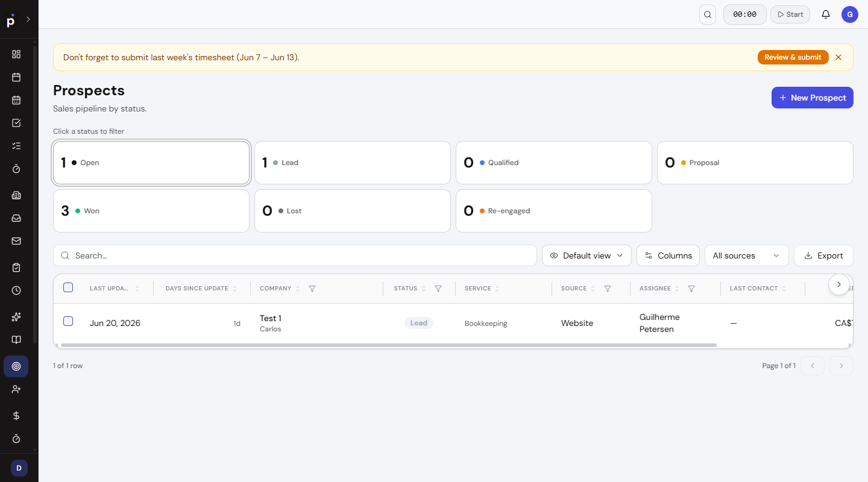Sort by Days Since Update column
Image resolution: width=868 pixels, height=482 pixels.
(201, 289)
